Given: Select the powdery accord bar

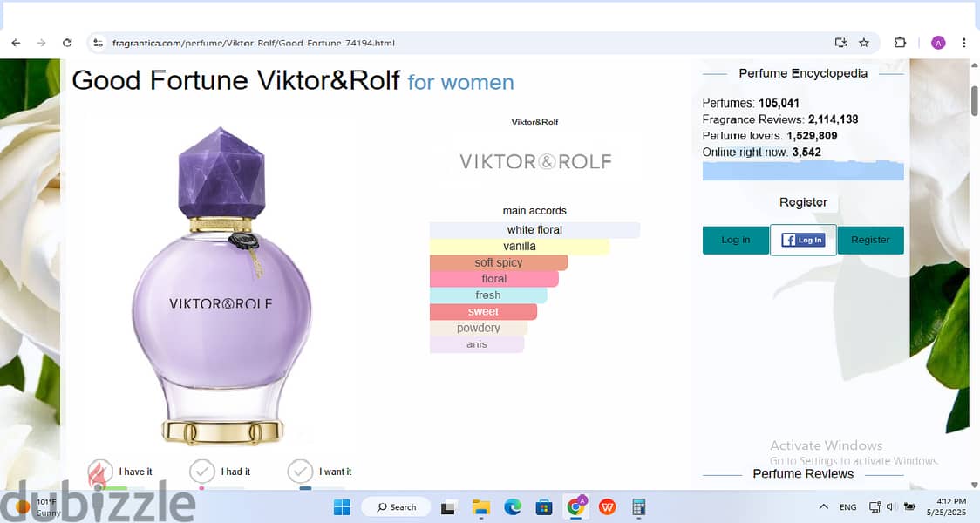Looking at the screenshot, I should [478, 328].
